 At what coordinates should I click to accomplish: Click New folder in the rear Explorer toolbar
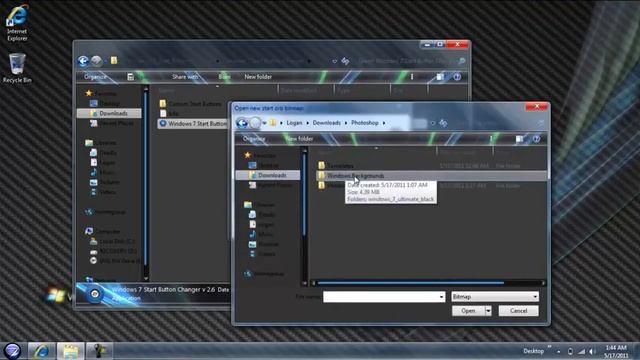(x=258, y=77)
